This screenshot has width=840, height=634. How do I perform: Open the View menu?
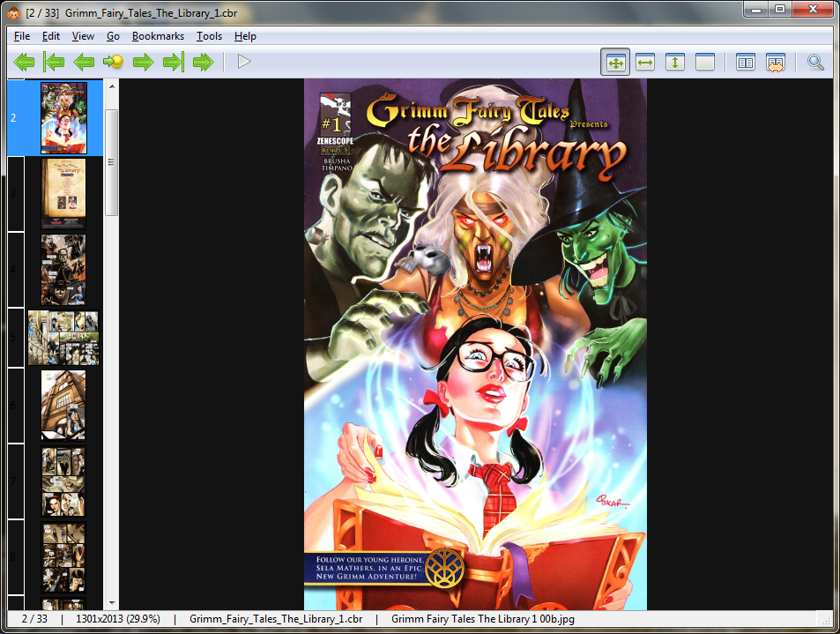pyautogui.click(x=83, y=36)
